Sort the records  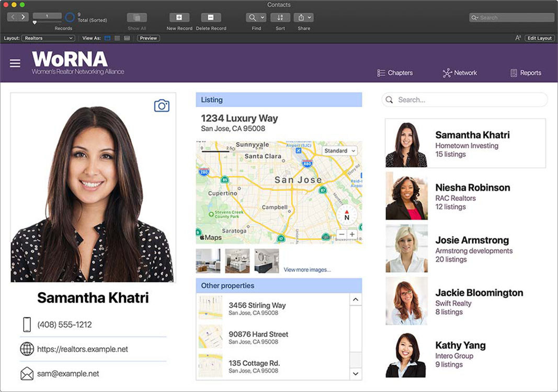280,17
